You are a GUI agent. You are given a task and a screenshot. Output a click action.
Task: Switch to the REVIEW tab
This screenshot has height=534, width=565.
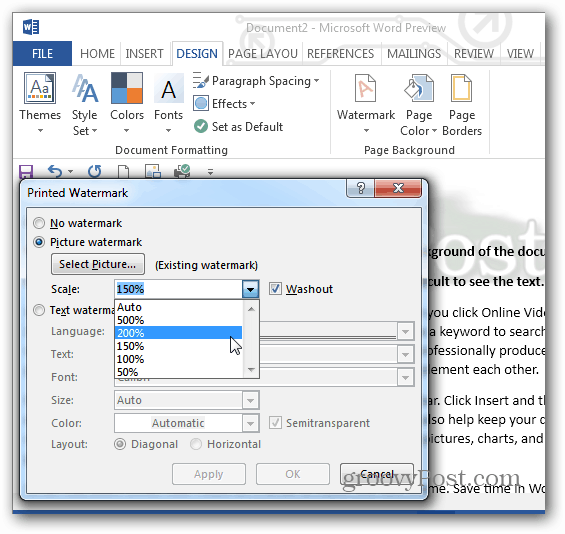tap(474, 54)
